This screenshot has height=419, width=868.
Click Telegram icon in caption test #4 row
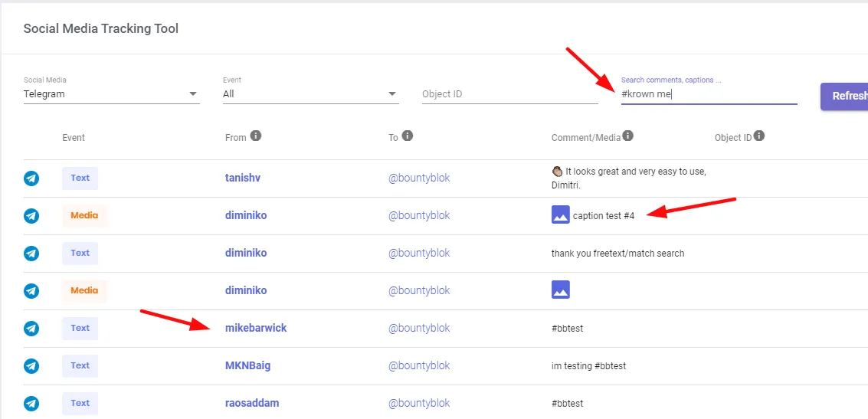click(31, 216)
